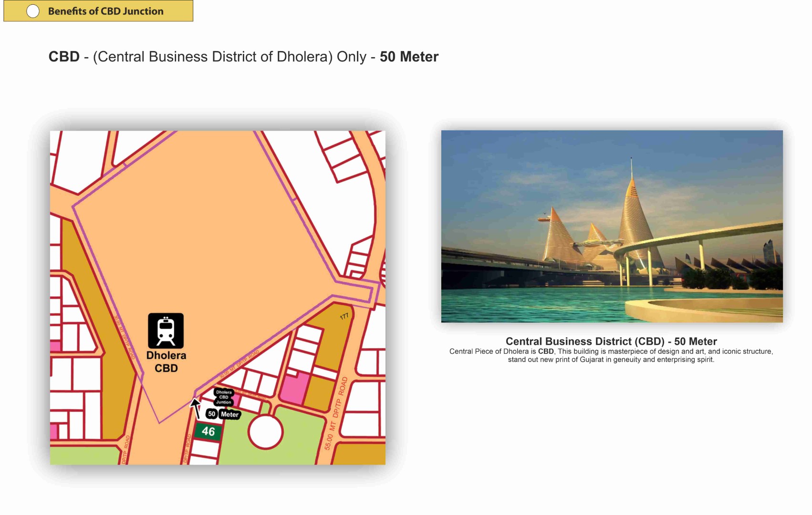Screen dimensions: 812x515
Task: Select the white circle bullet in header
Action: 33,11
